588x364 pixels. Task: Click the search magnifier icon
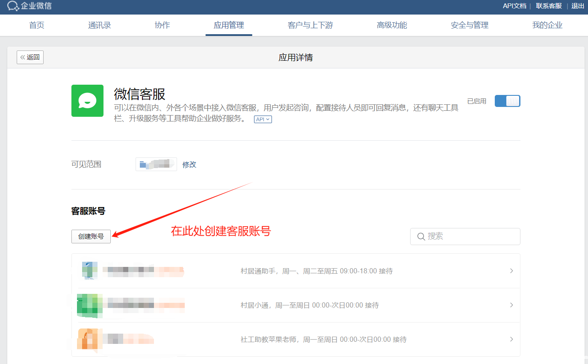421,237
